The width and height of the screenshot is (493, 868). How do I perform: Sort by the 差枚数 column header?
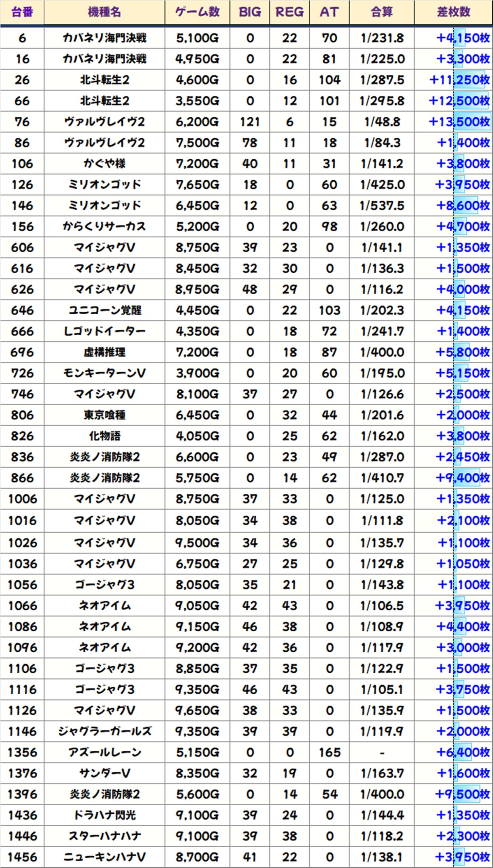(x=453, y=12)
